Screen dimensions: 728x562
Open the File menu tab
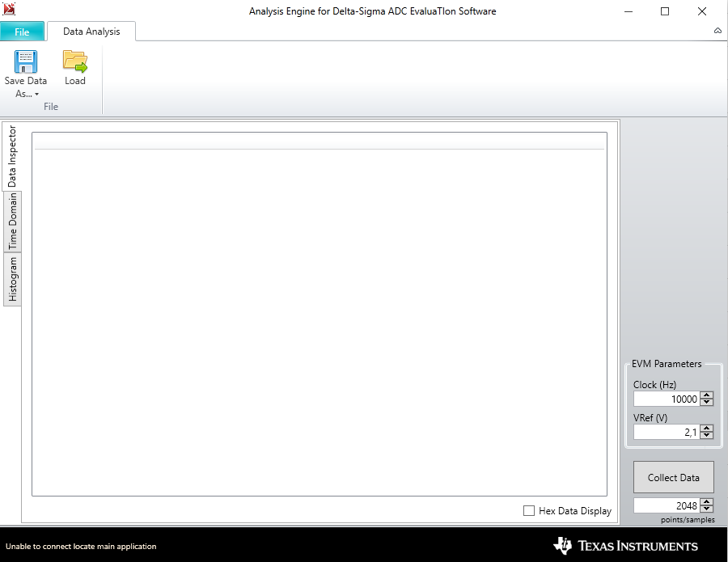pos(22,32)
